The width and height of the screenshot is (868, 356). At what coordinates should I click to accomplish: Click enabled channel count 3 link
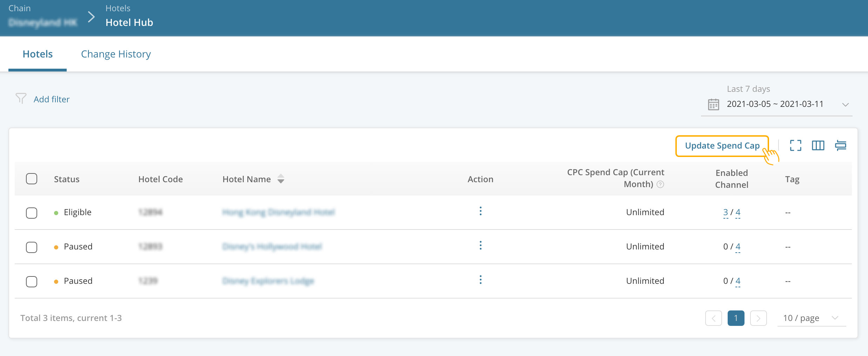tap(726, 212)
